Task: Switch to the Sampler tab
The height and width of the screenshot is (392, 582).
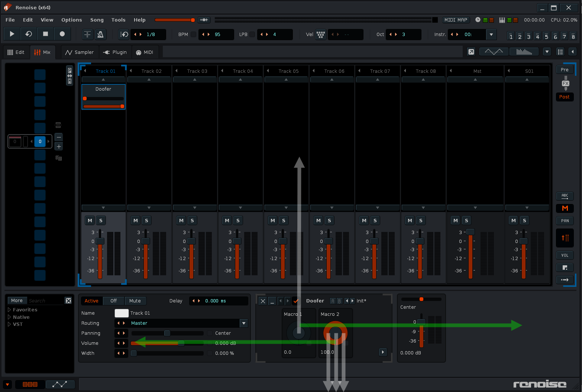Action: point(80,52)
